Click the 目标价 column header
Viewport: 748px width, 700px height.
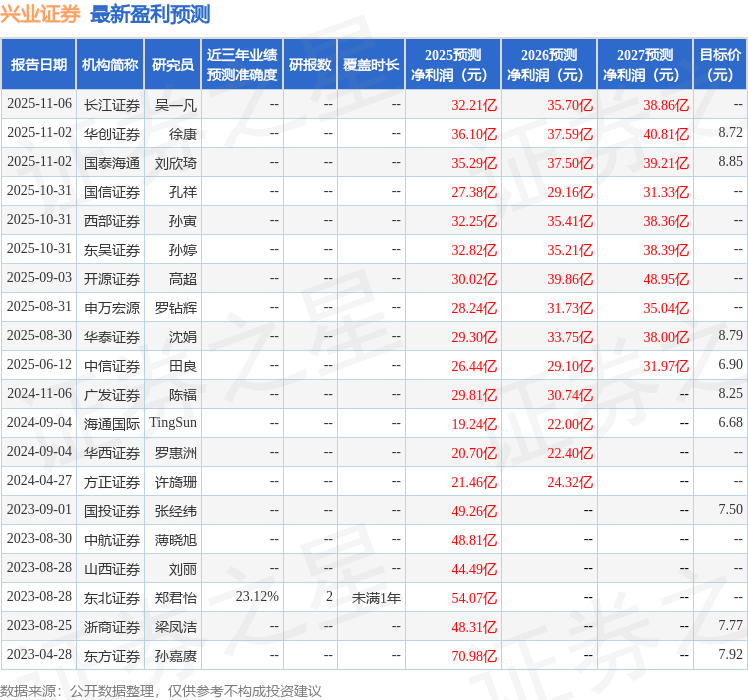[x=720, y=65]
